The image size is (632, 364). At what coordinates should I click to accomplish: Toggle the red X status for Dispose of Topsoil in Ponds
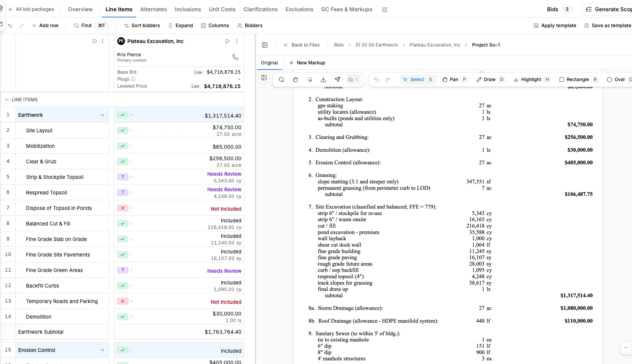(123, 208)
